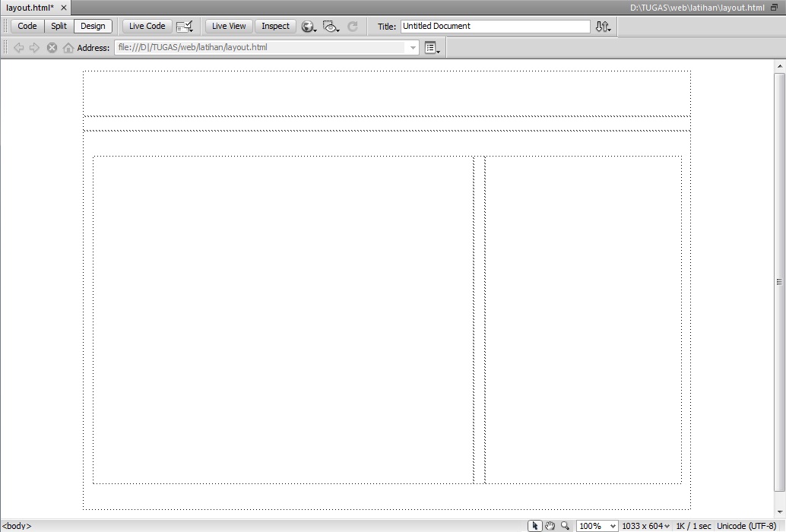Switch to Split view
The height and width of the screenshot is (532, 786).
(59, 26)
